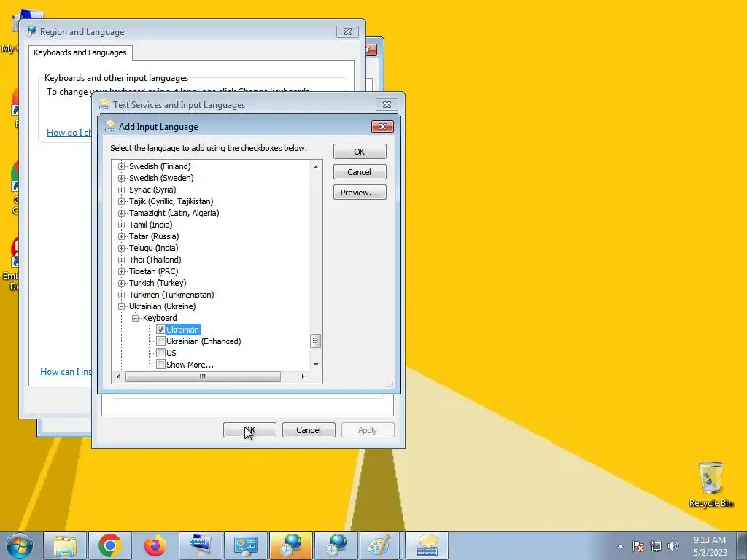
Task: Select the Recycle Bin desktop icon
Action: pos(711,484)
